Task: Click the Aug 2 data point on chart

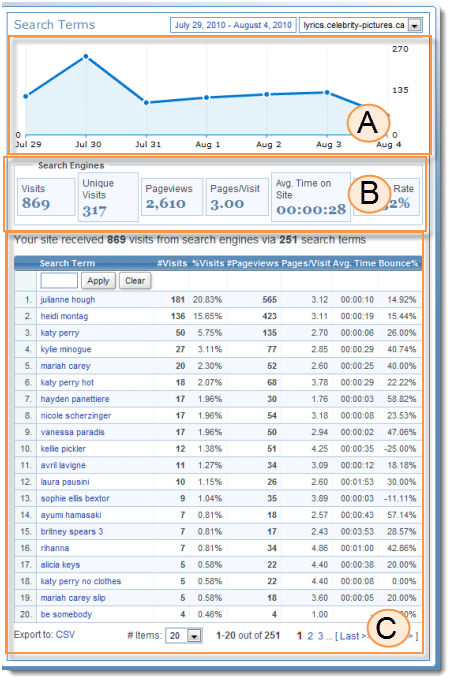Action: pos(266,94)
